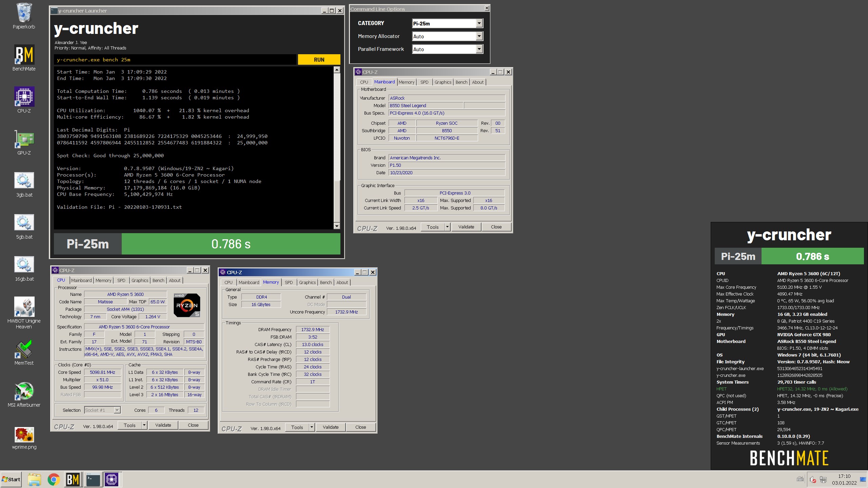
Task: Click the volume icon in system tray
Action: (813, 479)
